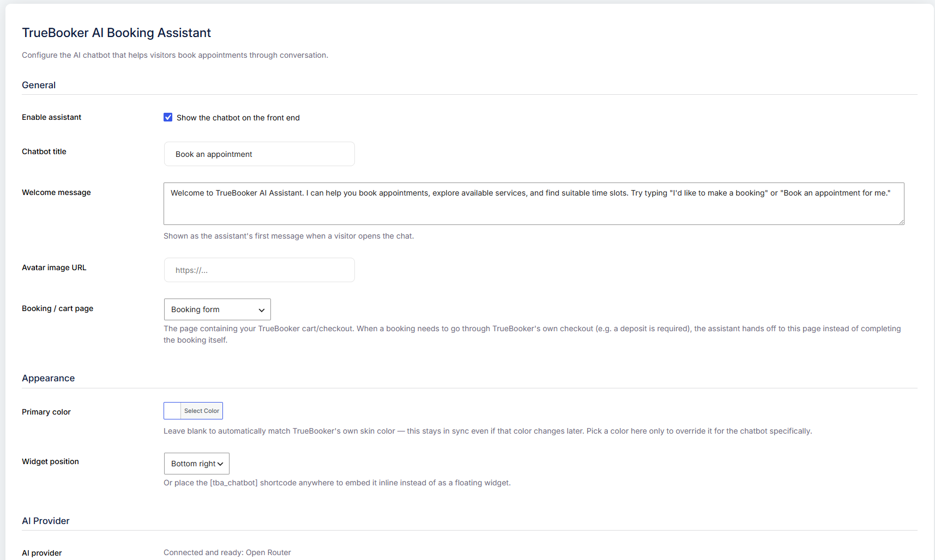Click the Booking / cart page label
Screen dimensions: 935x560
58,308
